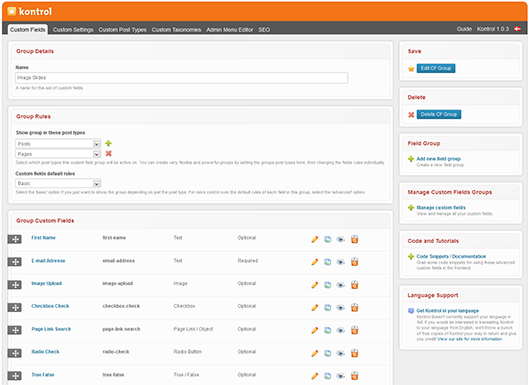Delete the First Name field
The image size is (530, 385).
(354, 239)
